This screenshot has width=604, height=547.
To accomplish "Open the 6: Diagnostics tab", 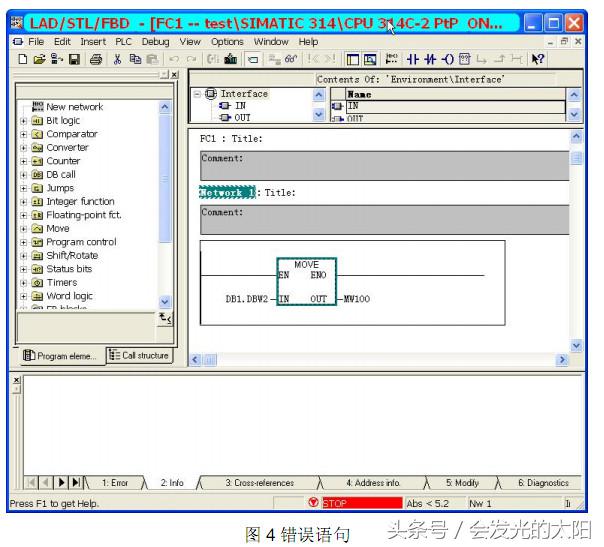I will click(x=543, y=483).
